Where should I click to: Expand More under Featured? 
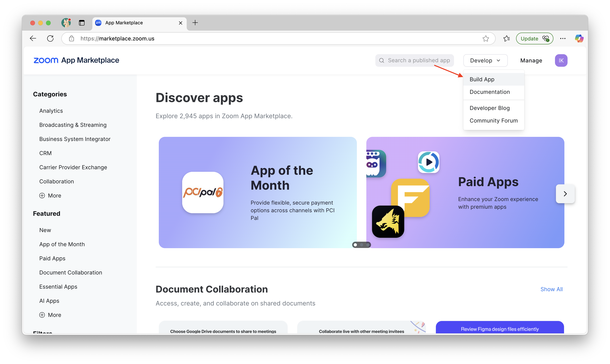(50, 315)
